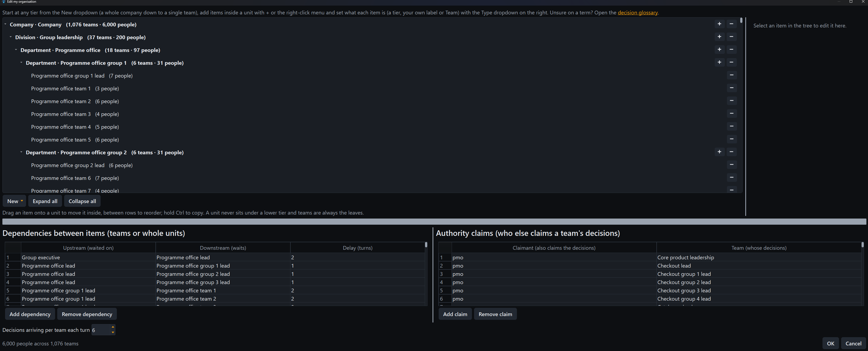The height and width of the screenshot is (351, 868).
Task: Focus the decisions per turn input field
Action: (x=100, y=330)
